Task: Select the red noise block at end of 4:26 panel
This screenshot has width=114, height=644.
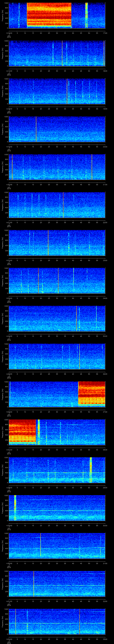Action: (92, 393)
